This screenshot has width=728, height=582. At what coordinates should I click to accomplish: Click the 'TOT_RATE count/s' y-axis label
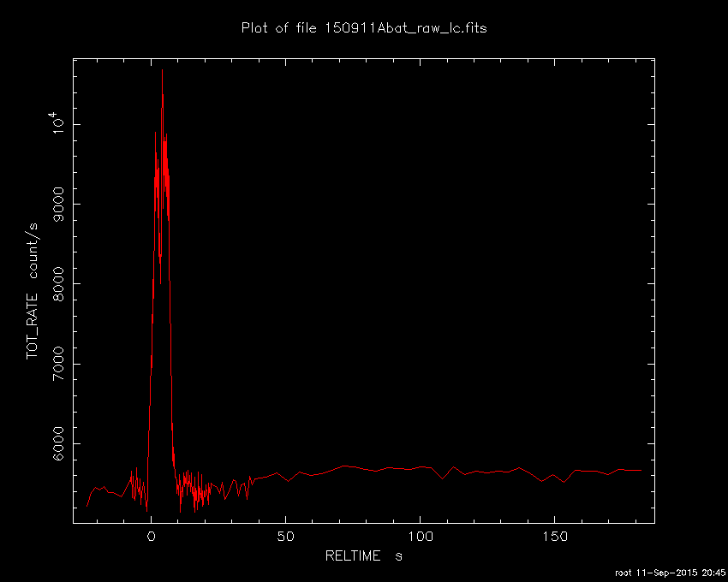[33, 291]
